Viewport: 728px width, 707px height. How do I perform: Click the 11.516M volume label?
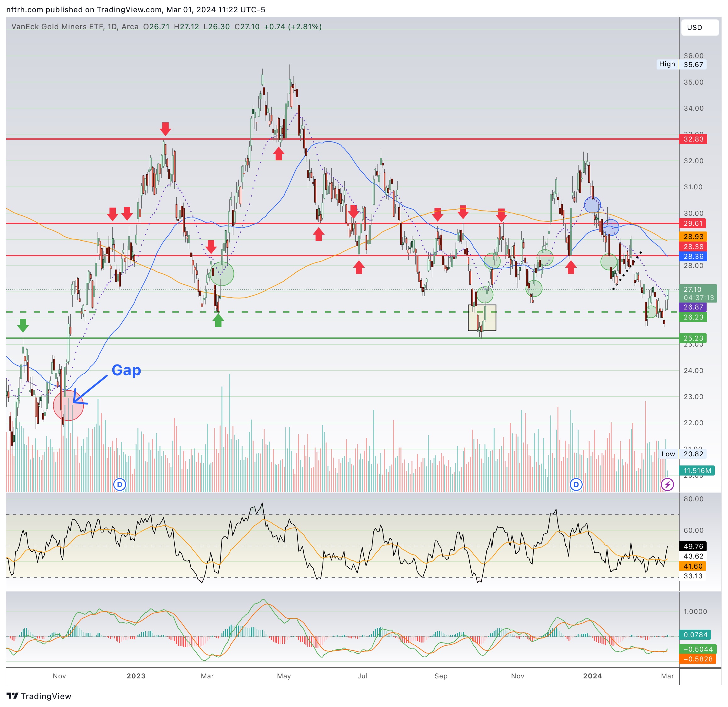[x=697, y=470]
